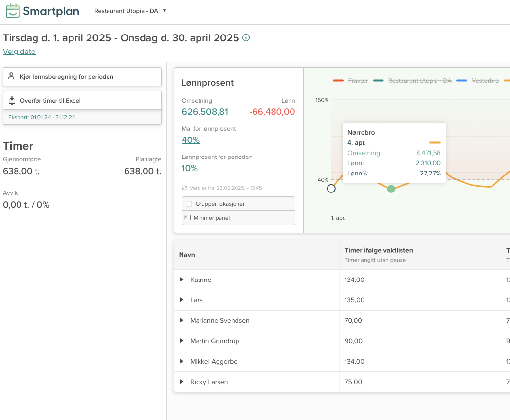Expand Ricky Larsen's hours details

(x=182, y=382)
